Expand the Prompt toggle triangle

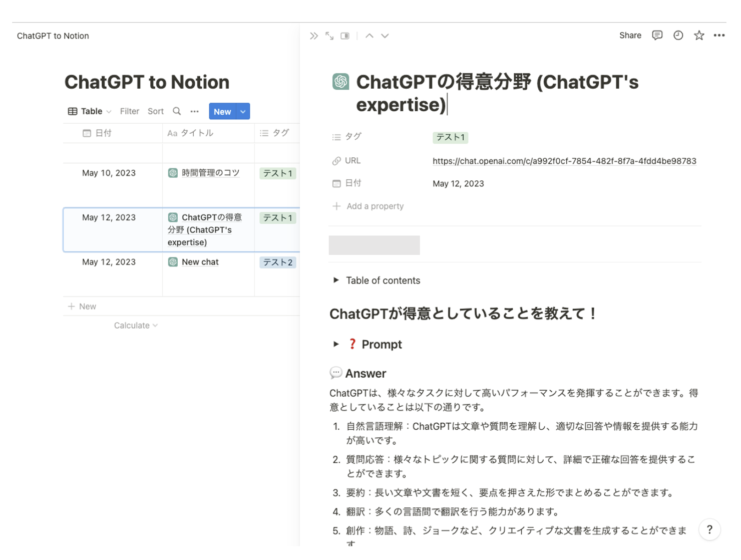[336, 344]
